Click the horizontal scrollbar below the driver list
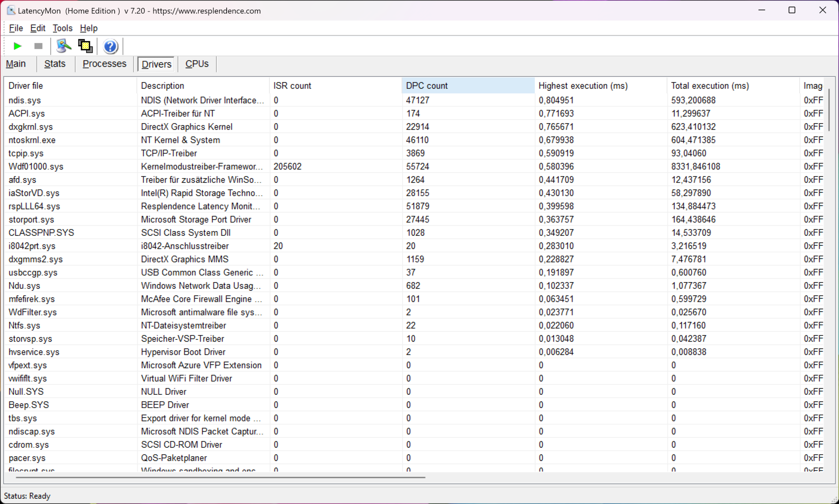Image resolution: width=839 pixels, height=504 pixels. click(221, 477)
